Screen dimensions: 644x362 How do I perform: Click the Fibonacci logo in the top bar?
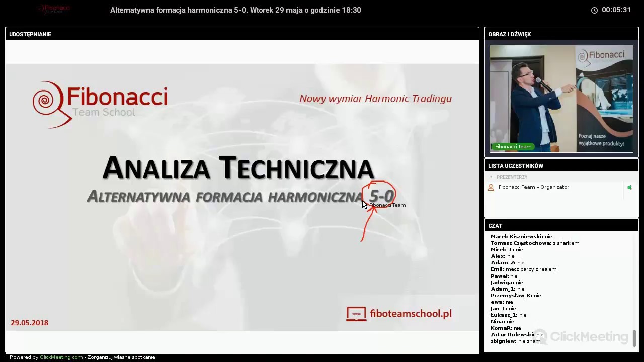[54, 9]
